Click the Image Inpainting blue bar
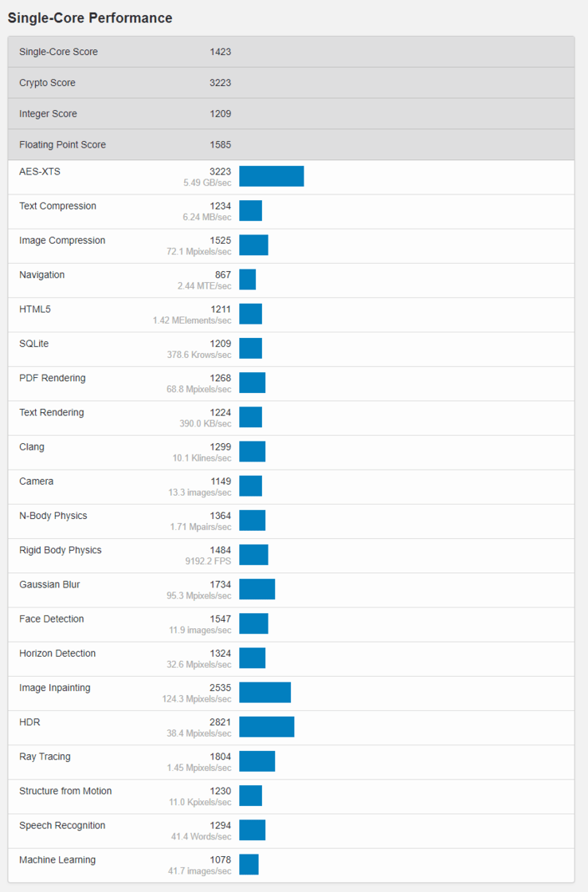Image resolution: width=588 pixels, height=892 pixels. (x=265, y=692)
